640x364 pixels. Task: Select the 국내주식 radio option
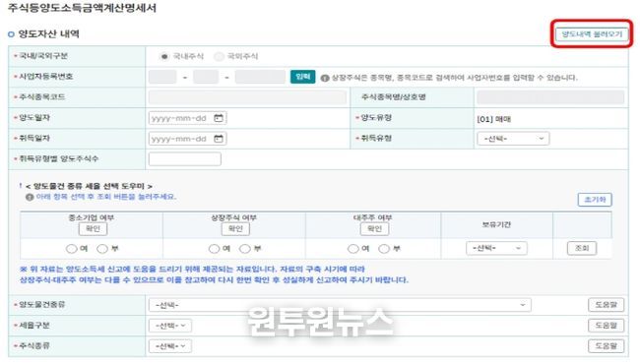[x=164, y=56]
